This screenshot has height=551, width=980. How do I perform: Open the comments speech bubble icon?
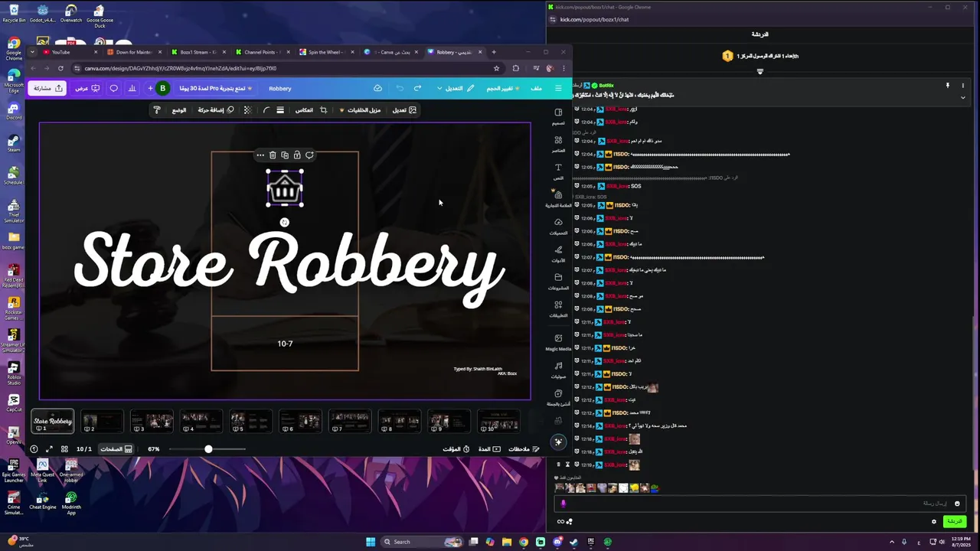point(114,88)
